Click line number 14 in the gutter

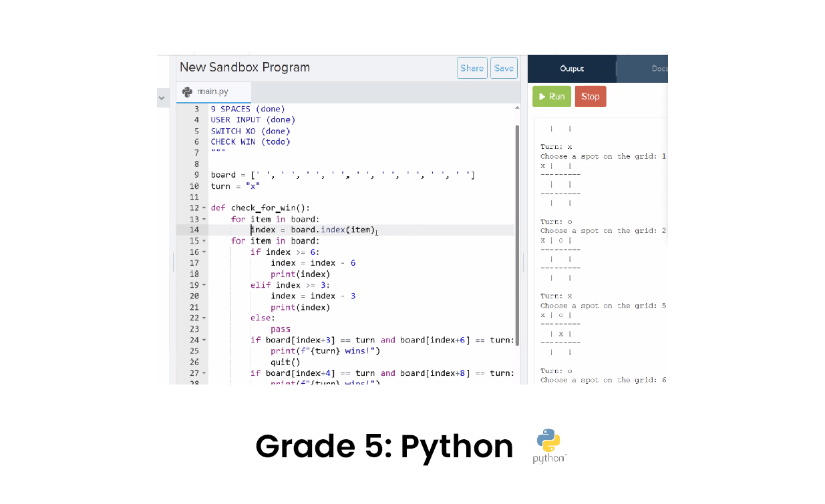194,230
